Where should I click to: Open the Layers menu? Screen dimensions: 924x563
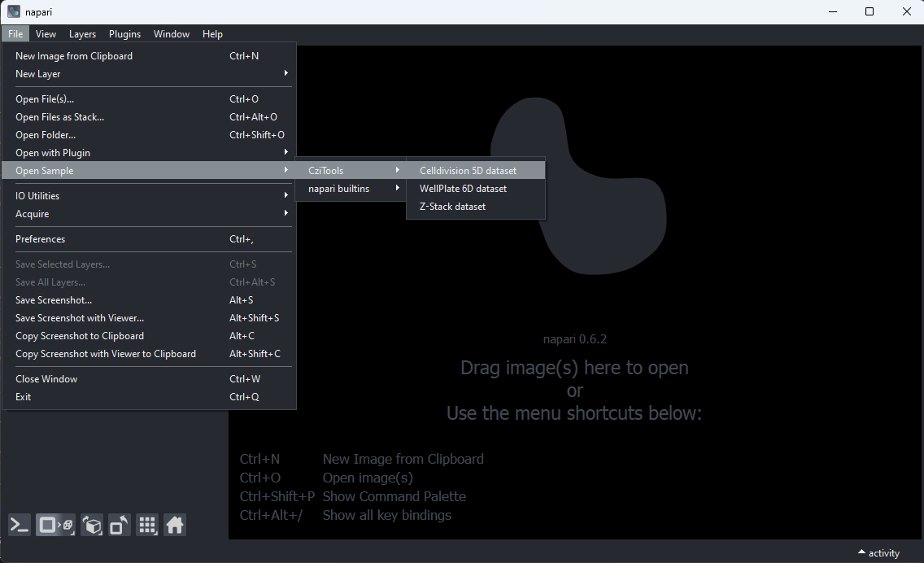click(x=82, y=34)
